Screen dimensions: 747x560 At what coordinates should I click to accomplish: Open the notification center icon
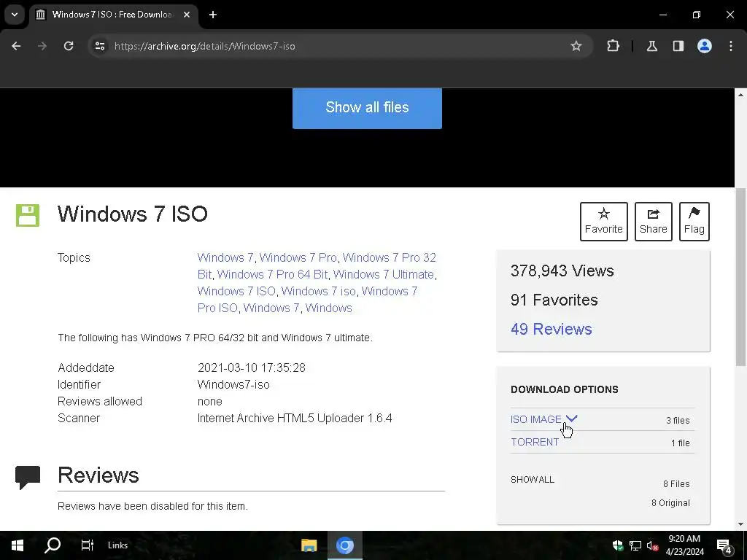(x=724, y=545)
